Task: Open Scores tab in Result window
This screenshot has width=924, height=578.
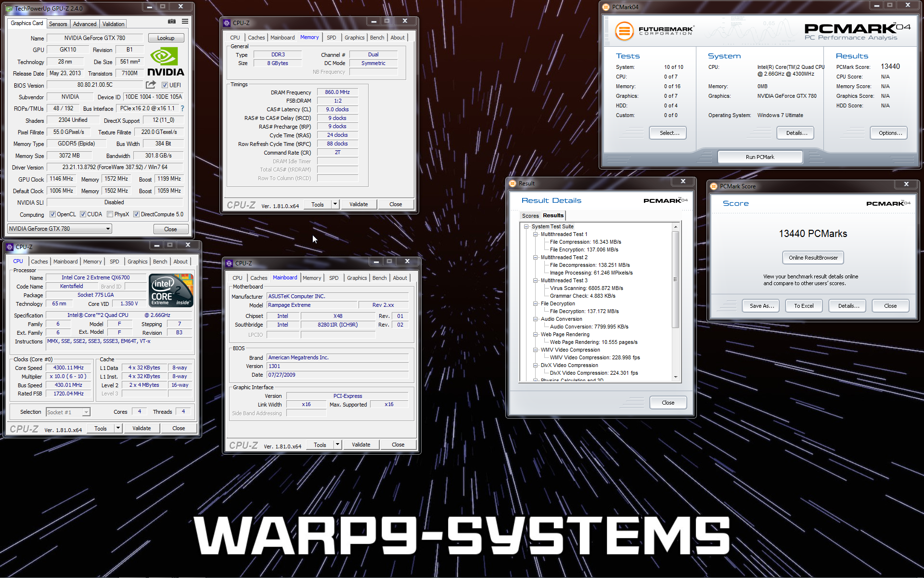Action: click(530, 216)
